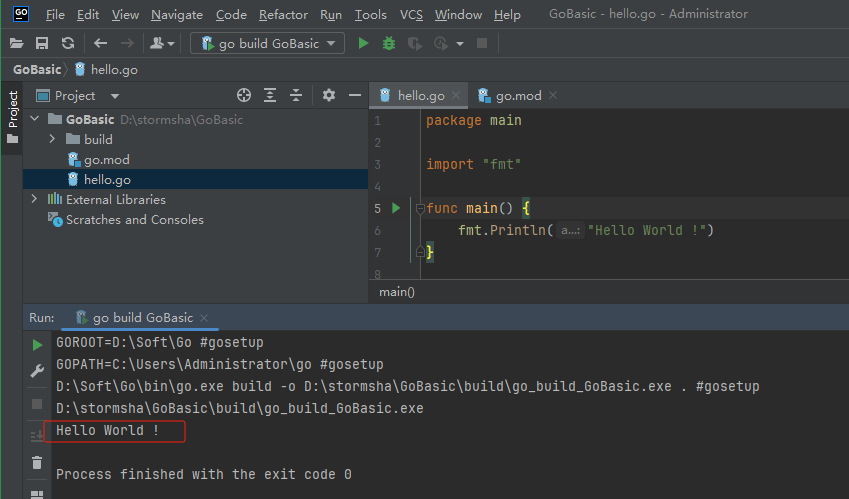Click the run gutter arrow beside func main
849x499 pixels.
coord(396,208)
